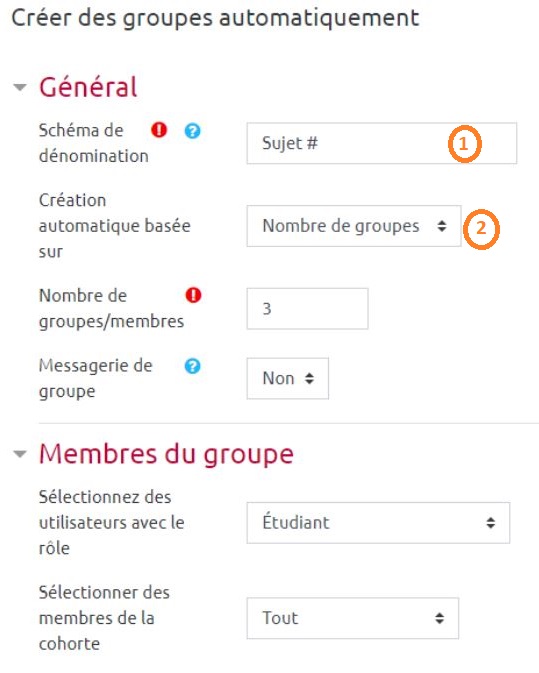Open help for Messagerie de groupe
539x673 pixels.
click(193, 366)
